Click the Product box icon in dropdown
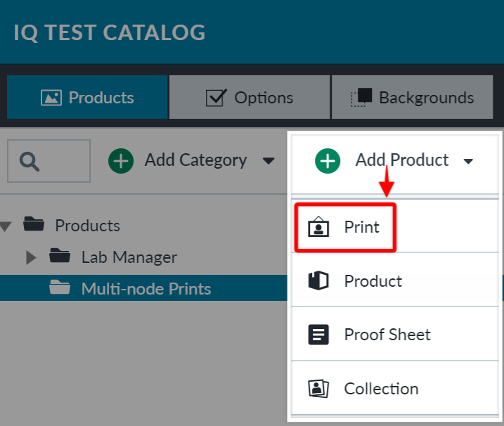 318,280
